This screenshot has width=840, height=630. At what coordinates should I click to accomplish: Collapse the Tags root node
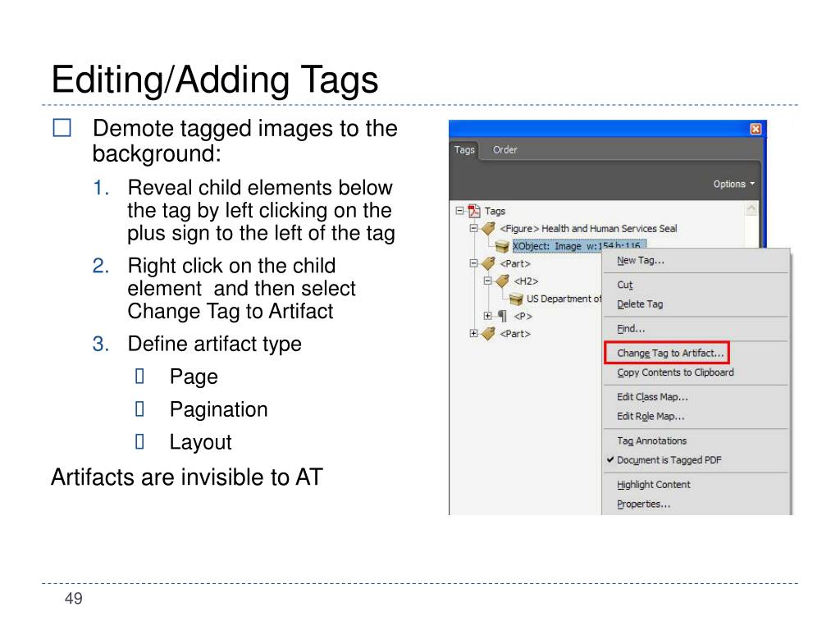[x=459, y=211]
